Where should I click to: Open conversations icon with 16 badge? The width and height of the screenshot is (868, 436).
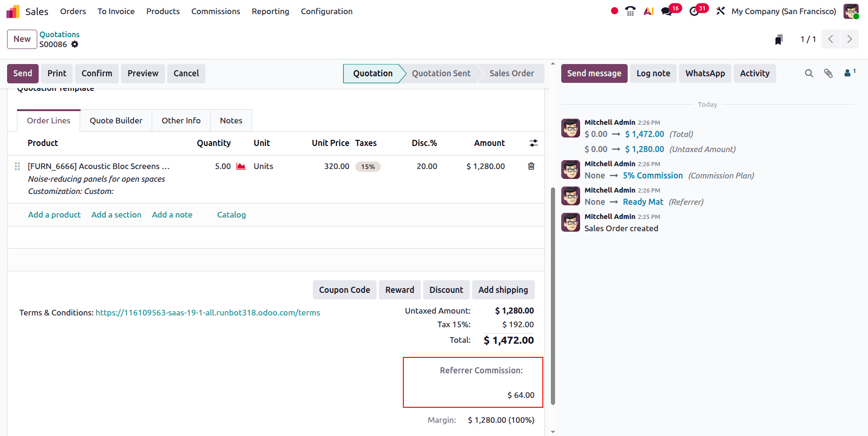pos(667,11)
